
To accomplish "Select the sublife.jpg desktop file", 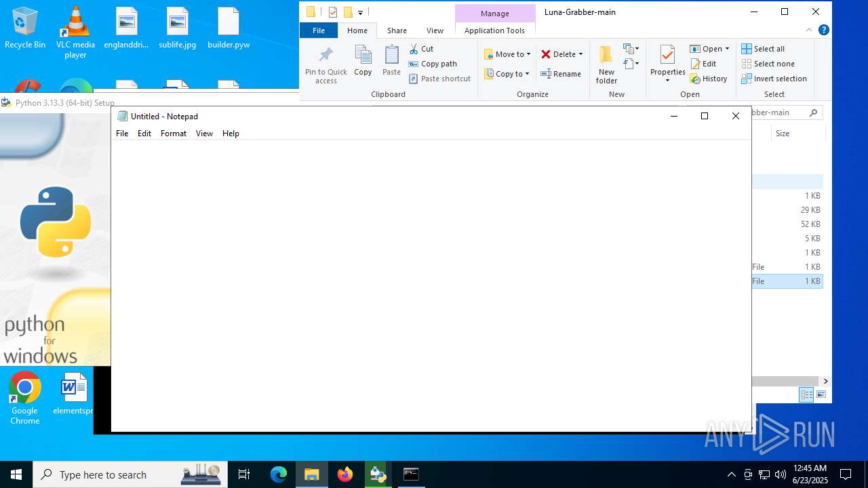I will pyautogui.click(x=178, y=28).
